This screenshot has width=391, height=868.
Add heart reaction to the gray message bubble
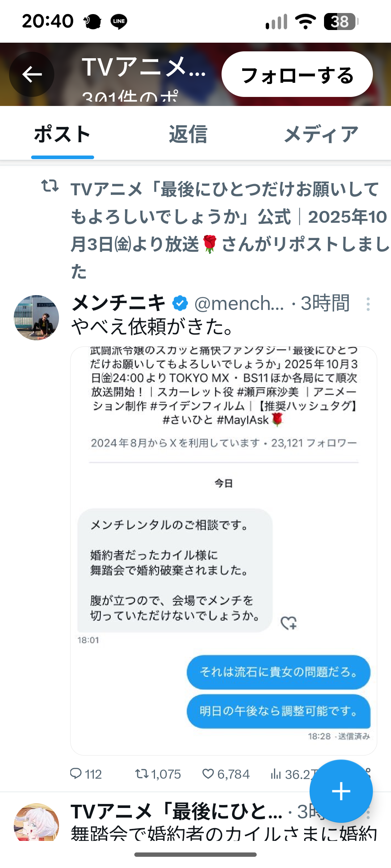tap(289, 623)
